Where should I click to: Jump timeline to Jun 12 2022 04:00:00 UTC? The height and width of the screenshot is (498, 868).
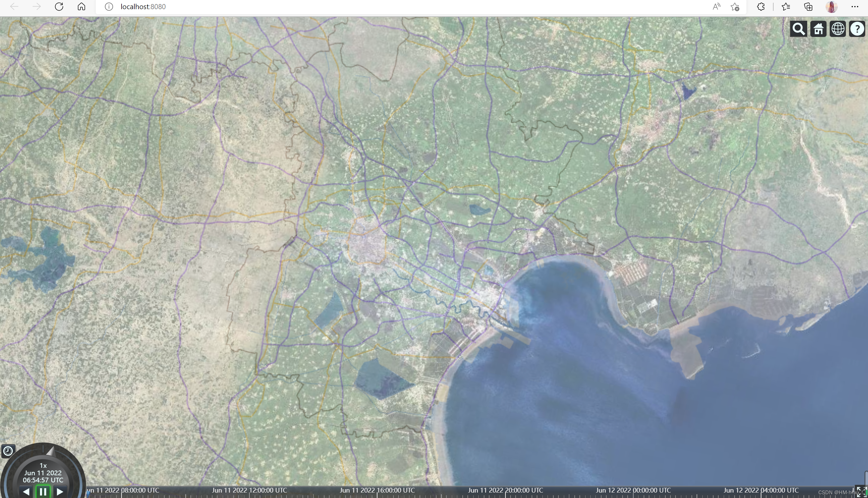[x=761, y=490]
